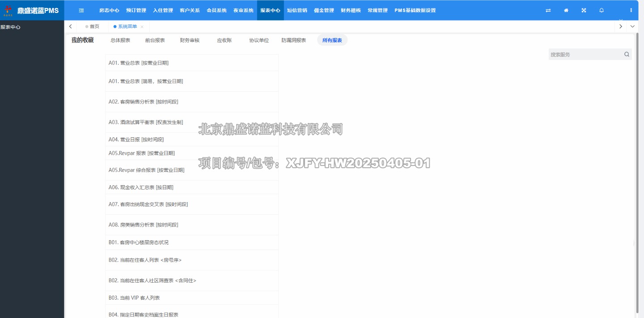Image resolution: width=644 pixels, height=318 pixels.
Task: Open the 夜审系统 menu
Action: pyautogui.click(x=243, y=10)
